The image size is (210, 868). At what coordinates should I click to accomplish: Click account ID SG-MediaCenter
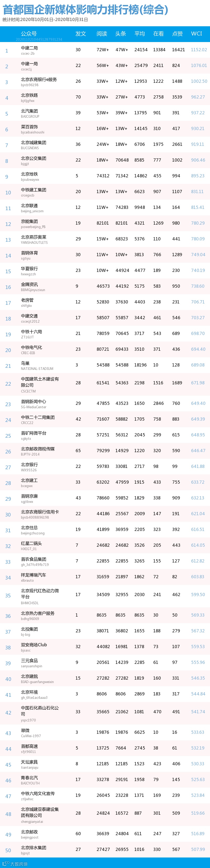click(34, 407)
